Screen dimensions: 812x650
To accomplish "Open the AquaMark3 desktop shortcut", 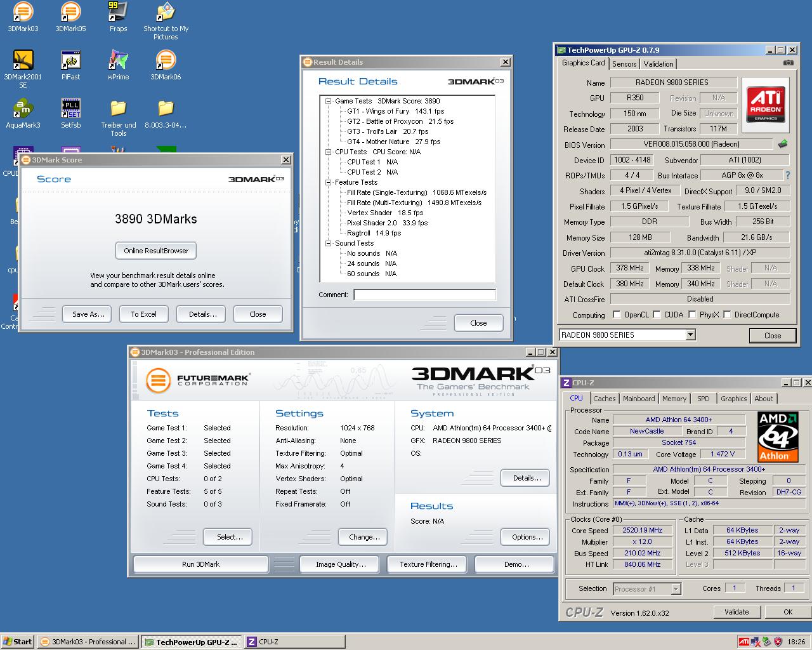I will (23, 109).
